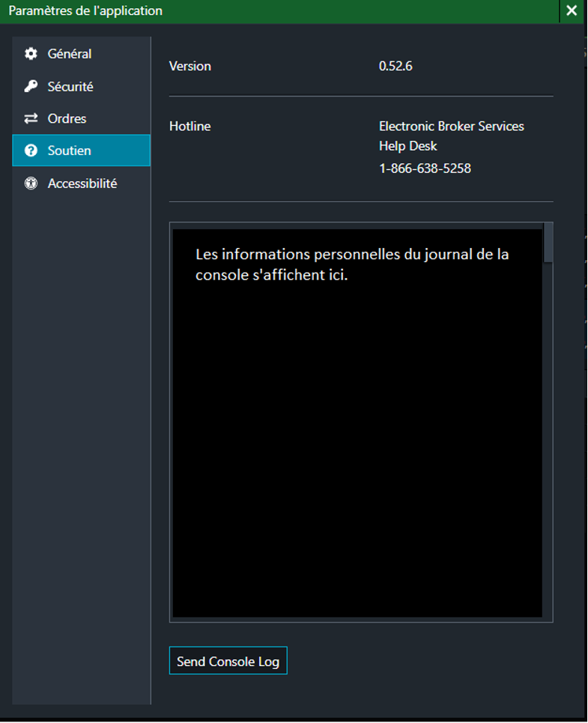The image size is (588, 723).
Task: Click the Paramètres de l'application title bar
Action: point(277,11)
